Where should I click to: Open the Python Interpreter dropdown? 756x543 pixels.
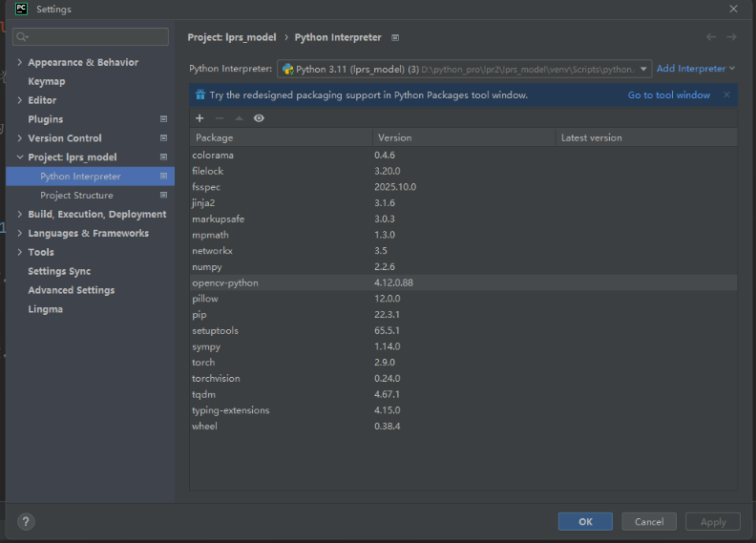(464, 69)
